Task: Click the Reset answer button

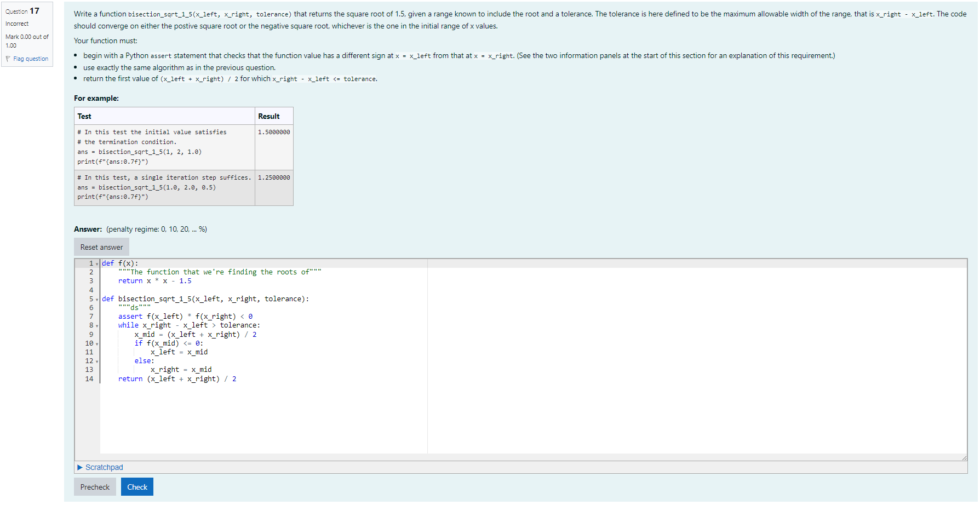Action: point(101,246)
